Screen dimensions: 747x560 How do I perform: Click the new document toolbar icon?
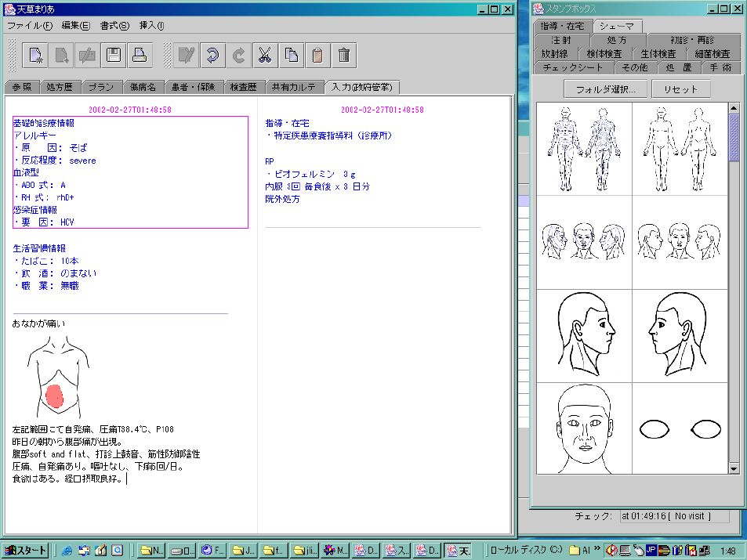pos(36,55)
